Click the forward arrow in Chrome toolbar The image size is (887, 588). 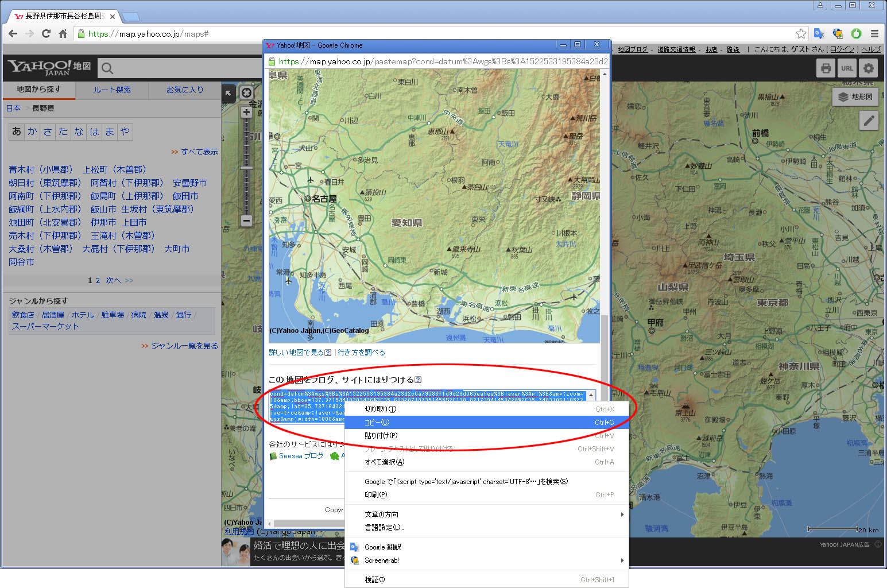(30, 34)
